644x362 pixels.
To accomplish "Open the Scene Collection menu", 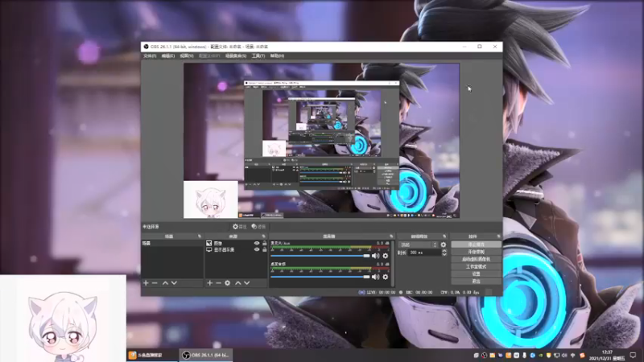I will [x=236, y=56].
